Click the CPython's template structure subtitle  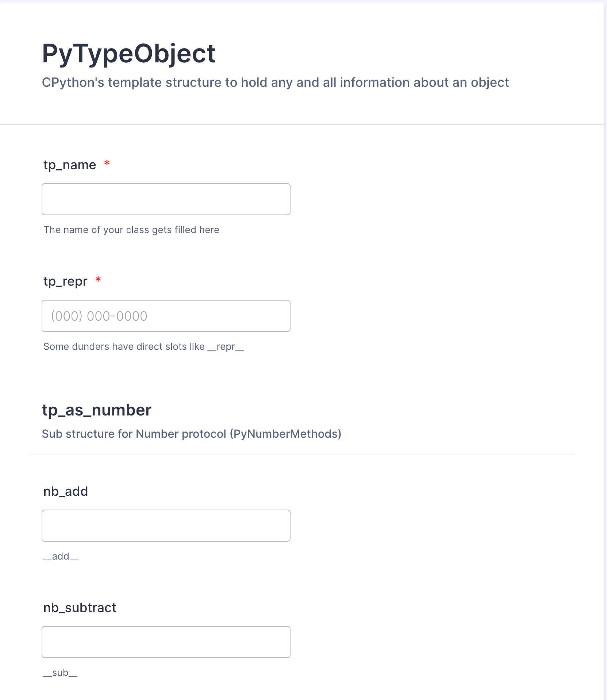point(275,82)
